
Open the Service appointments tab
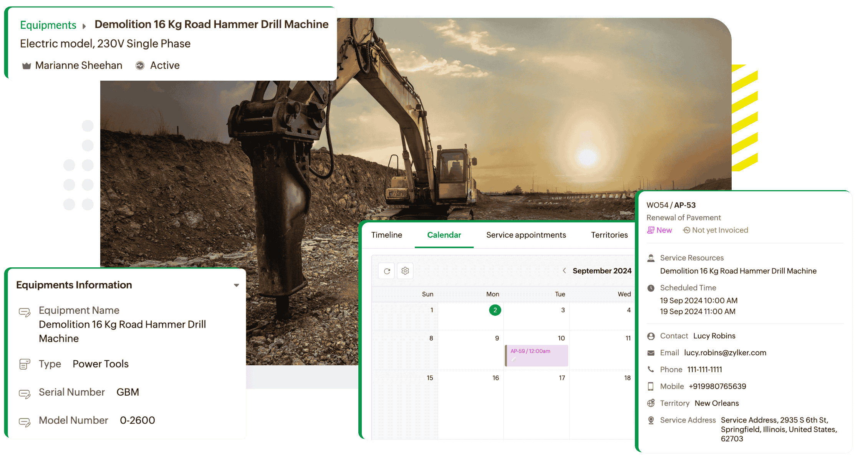tap(526, 235)
